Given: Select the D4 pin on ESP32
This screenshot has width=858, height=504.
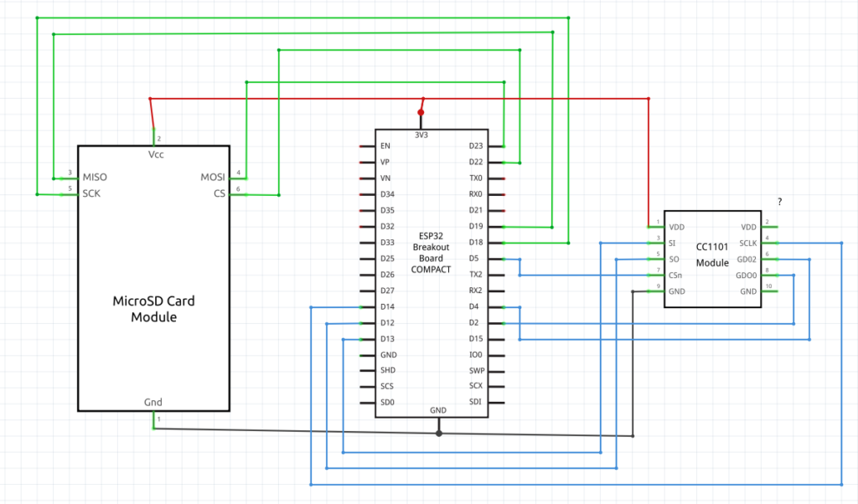Looking at the screenshot, I should [474, 306].
